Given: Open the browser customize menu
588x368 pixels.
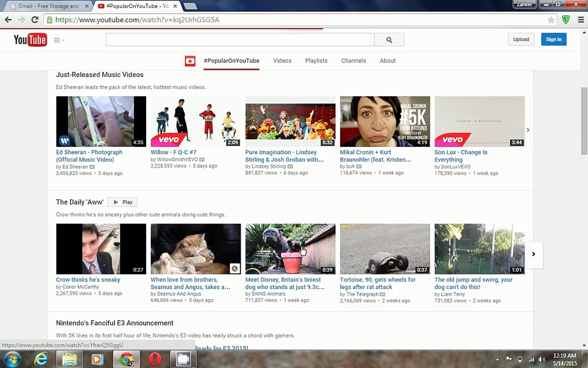Looking at the screenshot, I should tap(581, 19).
